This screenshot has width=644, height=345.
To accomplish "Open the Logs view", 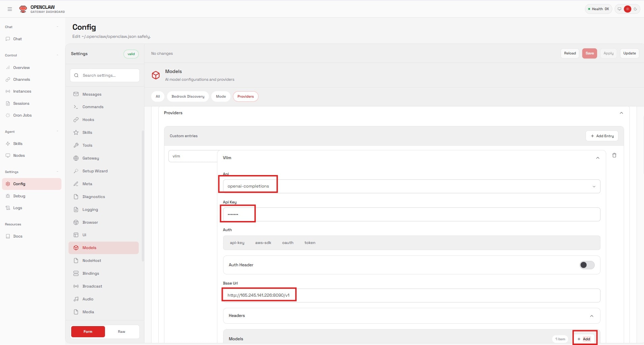I will pos(17,208).
